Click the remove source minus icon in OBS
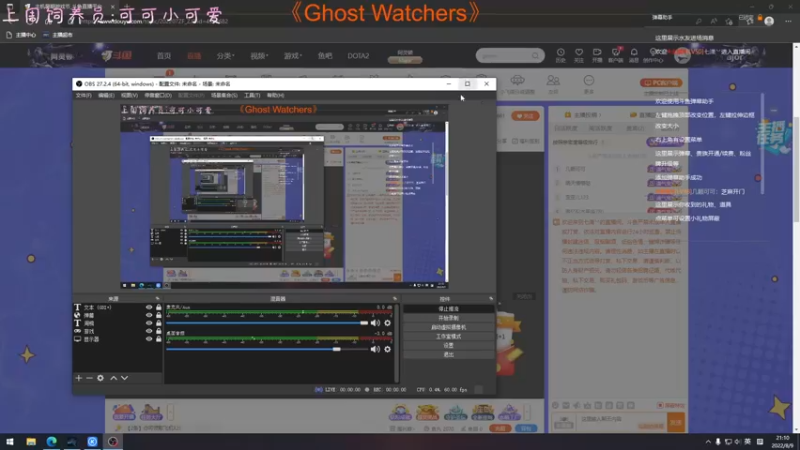 coord(89,378)
